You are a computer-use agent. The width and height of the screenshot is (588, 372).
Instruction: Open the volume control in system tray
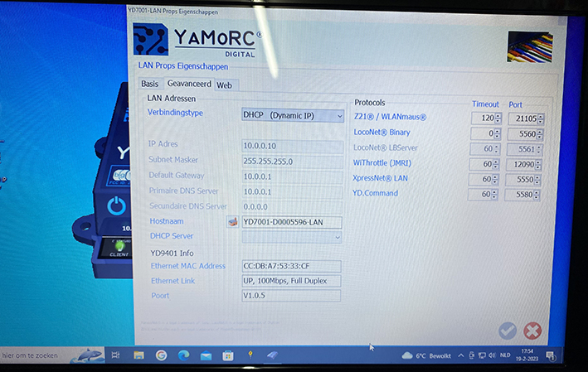point(492,355)
